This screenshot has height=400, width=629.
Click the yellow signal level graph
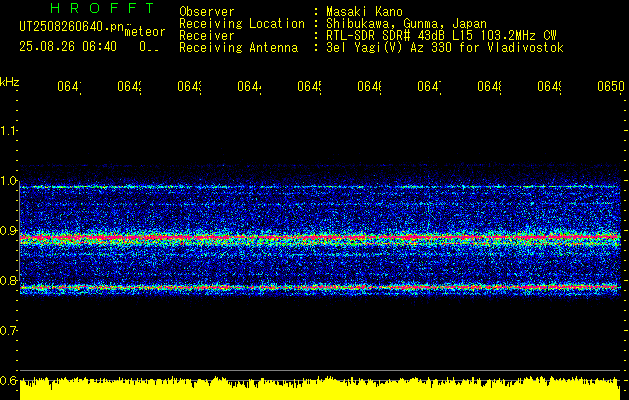pos(320,388)
